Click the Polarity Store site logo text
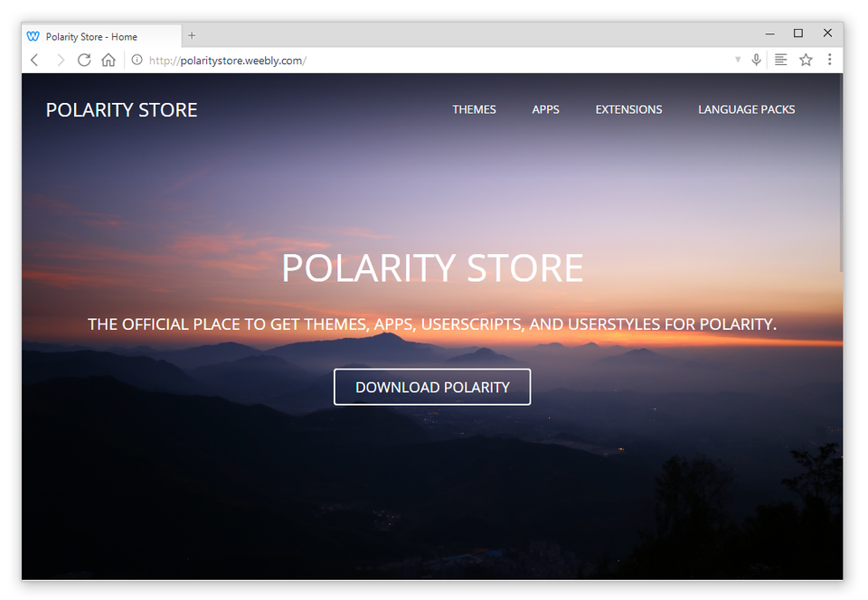This screenshot has height=600, width=868. click(x=121, y=110)
